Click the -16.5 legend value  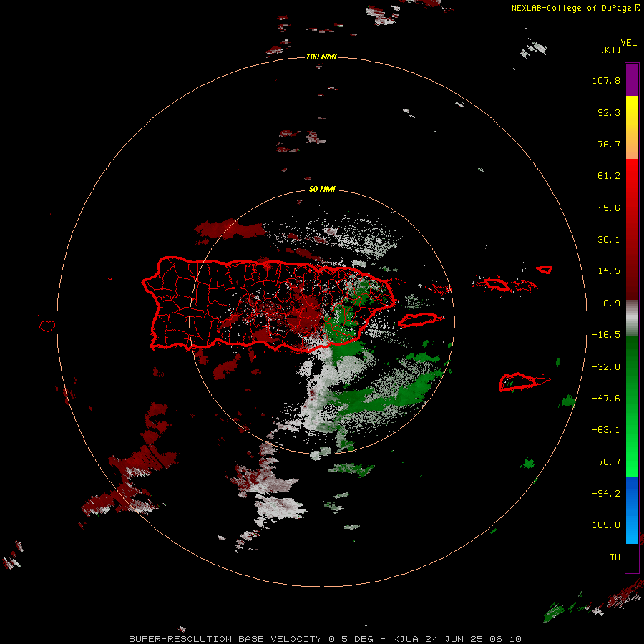pyautogui.click(x=606, y=335)
